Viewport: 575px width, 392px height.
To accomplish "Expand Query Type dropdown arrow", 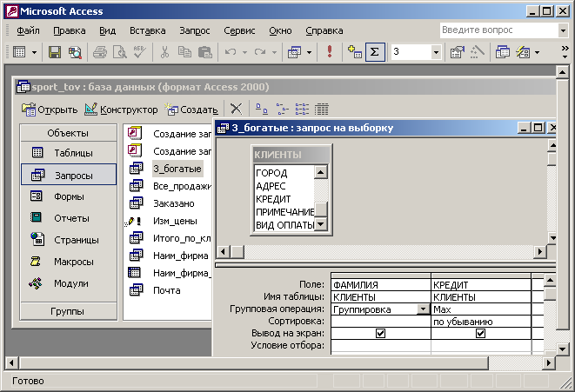I will (x=309, y=52).
